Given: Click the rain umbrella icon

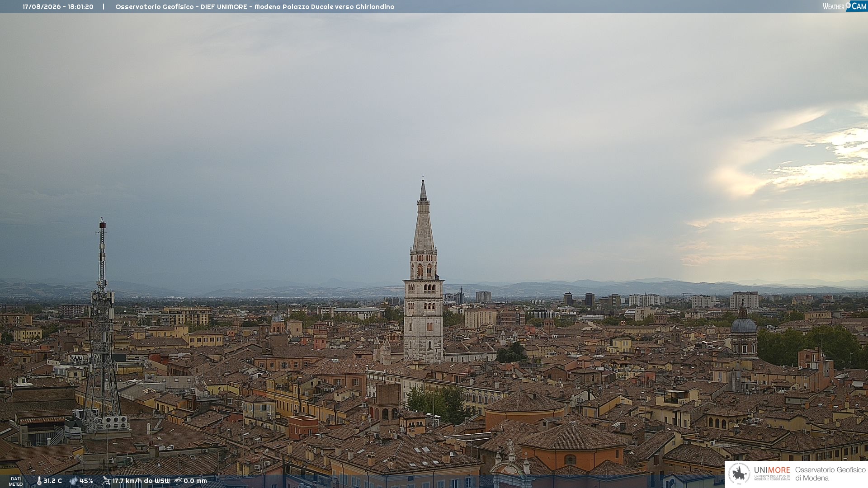Looking at the screenshot, I should point(178,481).
